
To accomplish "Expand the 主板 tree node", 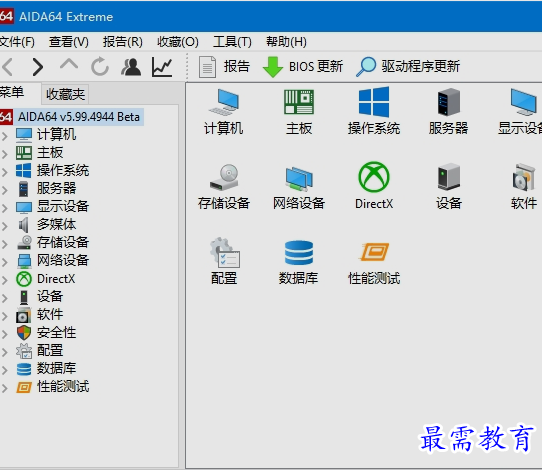I will [x=4, y=154].
